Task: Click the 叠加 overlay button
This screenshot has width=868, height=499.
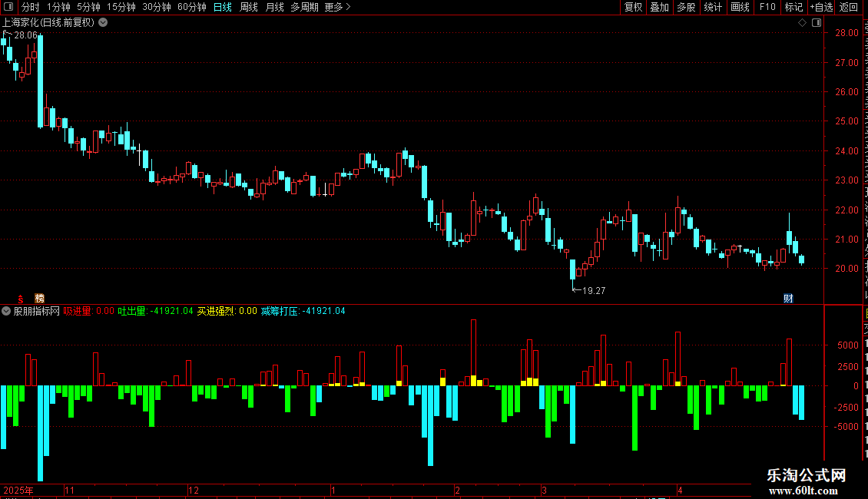Action: pyautogui.click(x=659, y=7)
